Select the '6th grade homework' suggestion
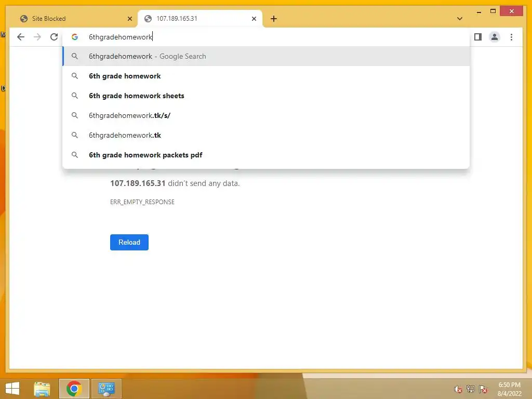Image resolution: width=532 pixels, height=399 pixels. pos(266,76)
